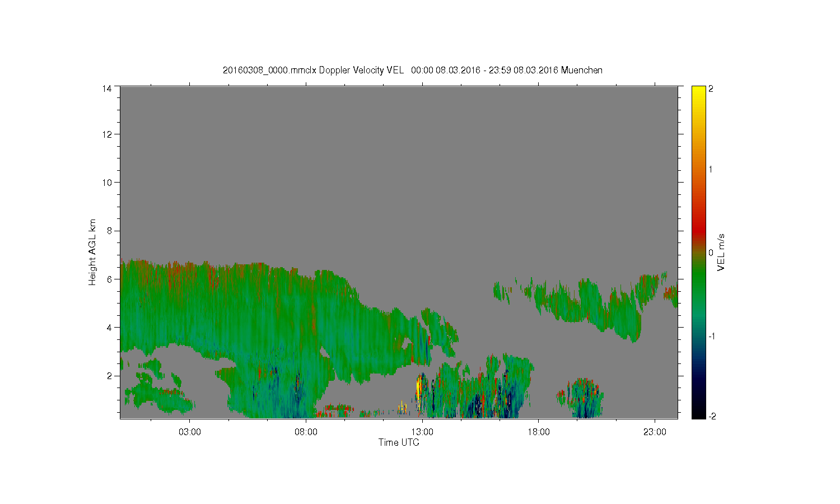Click the colorbar maximum label 2
Screen dimensions: 840x504
click(x=711, y=88)
